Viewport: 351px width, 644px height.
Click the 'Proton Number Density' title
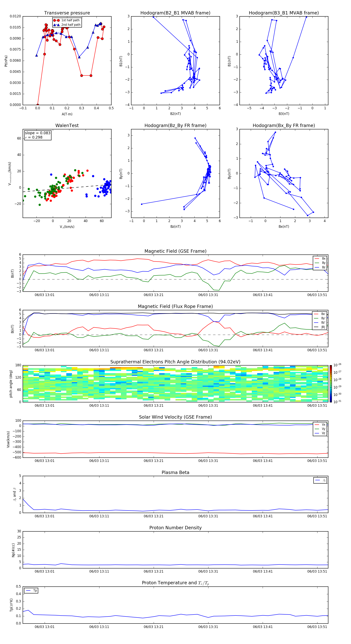(x=175, y=528)
